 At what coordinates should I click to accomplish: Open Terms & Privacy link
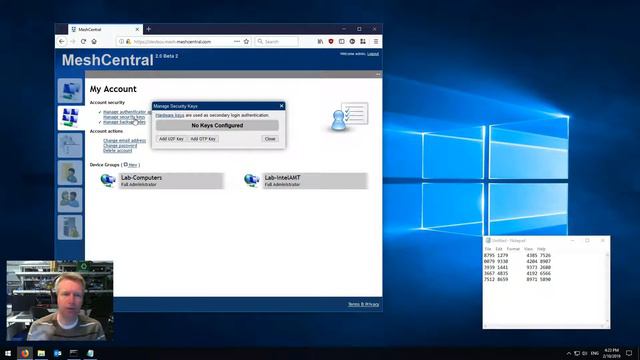coord(363,304)
